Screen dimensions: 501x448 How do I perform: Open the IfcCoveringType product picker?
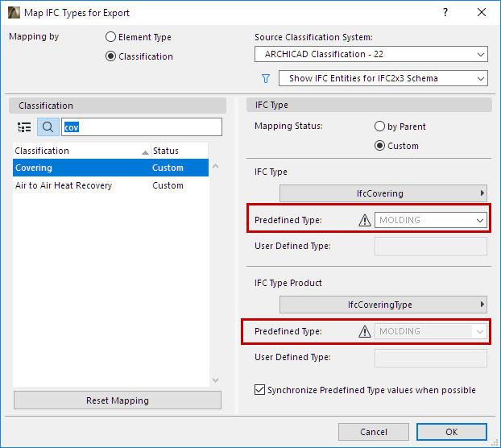[x=383, y=305]
